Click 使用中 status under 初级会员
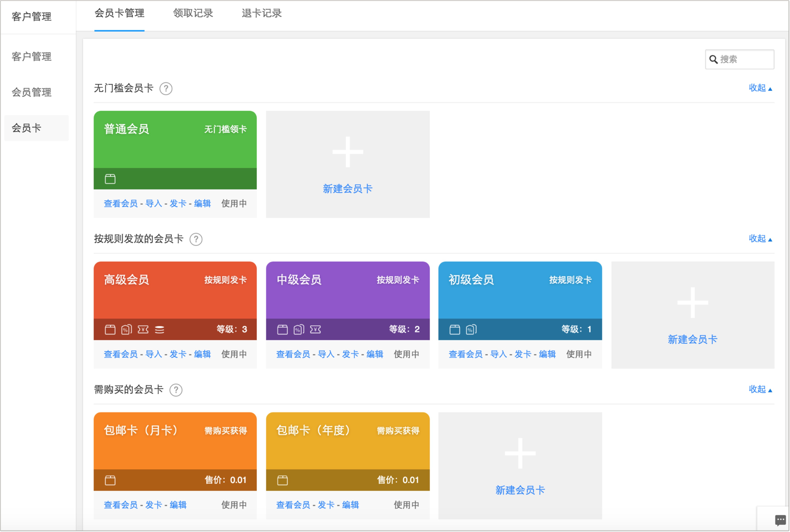Image resolution: width=790 pixels, height=532 pixels. (579, 354)
